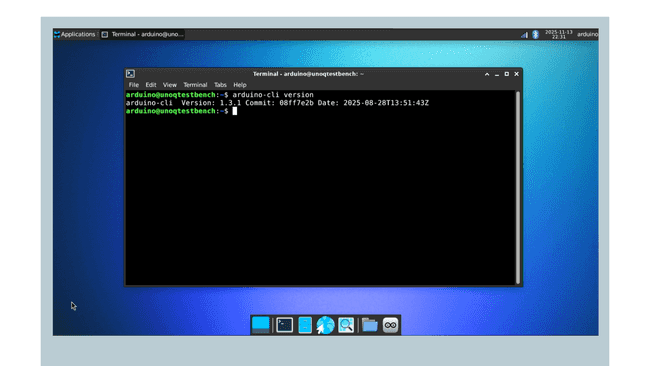Open the File Manager dock icon
Screen dimensions: 650x366
point(305,325)
